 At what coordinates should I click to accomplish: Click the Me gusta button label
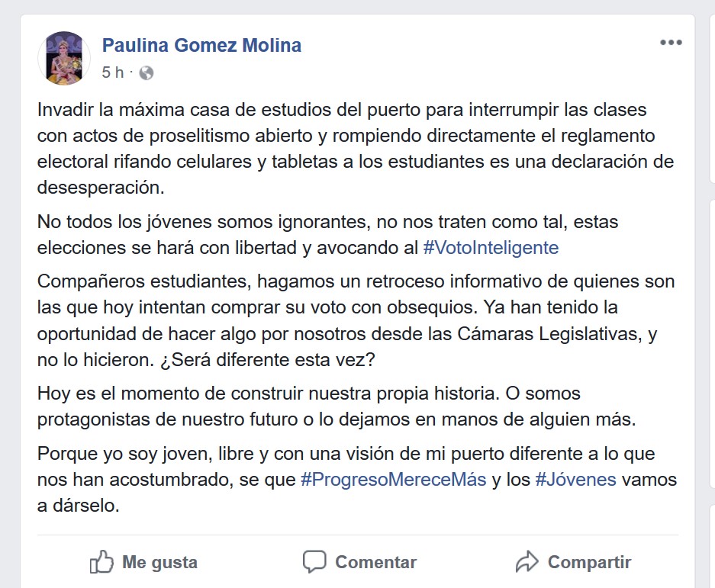[159, 562]
